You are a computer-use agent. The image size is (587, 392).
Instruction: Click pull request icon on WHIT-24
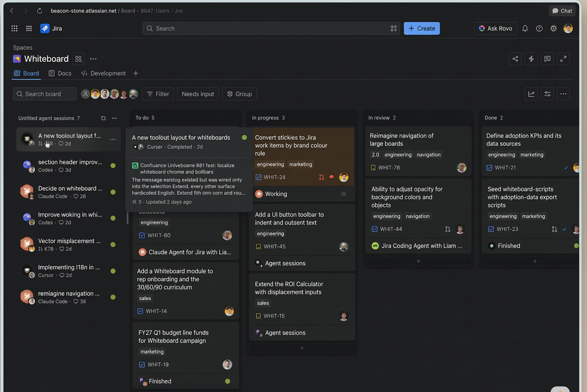321,177
